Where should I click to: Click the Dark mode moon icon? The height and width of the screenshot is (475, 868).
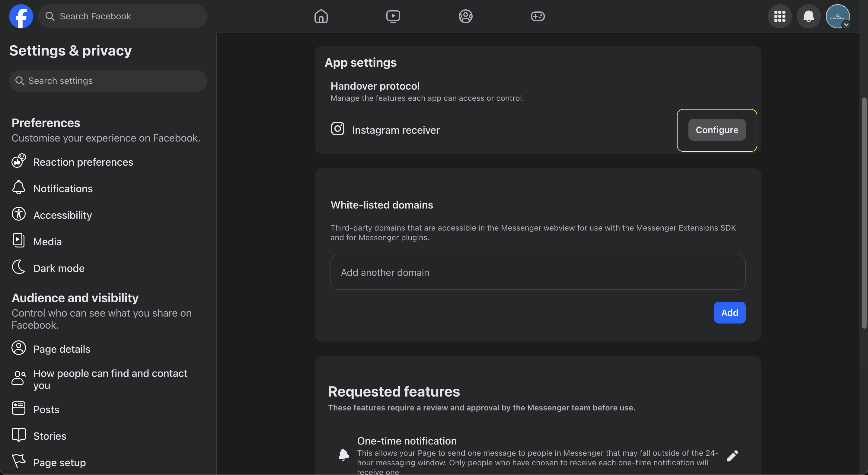click(18, 267)
